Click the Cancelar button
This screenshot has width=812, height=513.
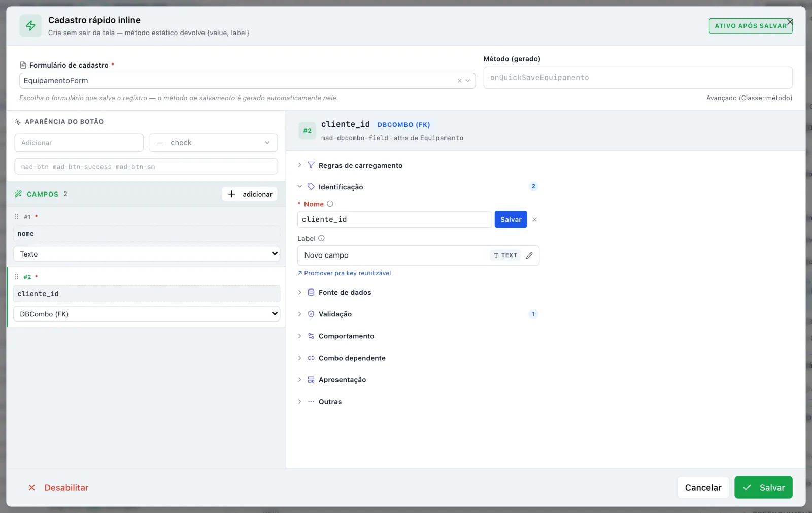point(703,487)
